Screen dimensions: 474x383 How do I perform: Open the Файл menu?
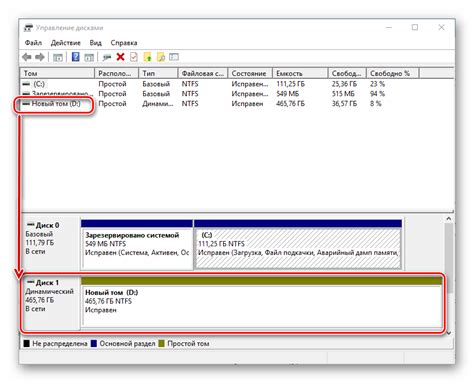(x=33, y=43)
